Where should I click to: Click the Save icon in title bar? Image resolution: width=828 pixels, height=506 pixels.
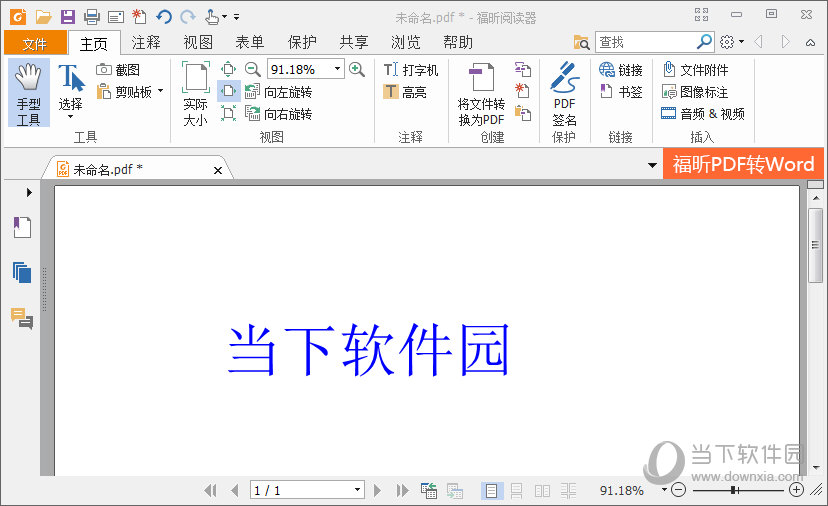click(68, 17)
